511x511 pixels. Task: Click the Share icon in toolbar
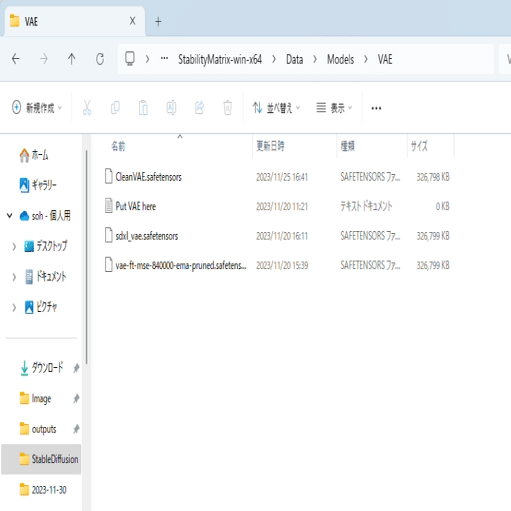click(x=200, y=108)
